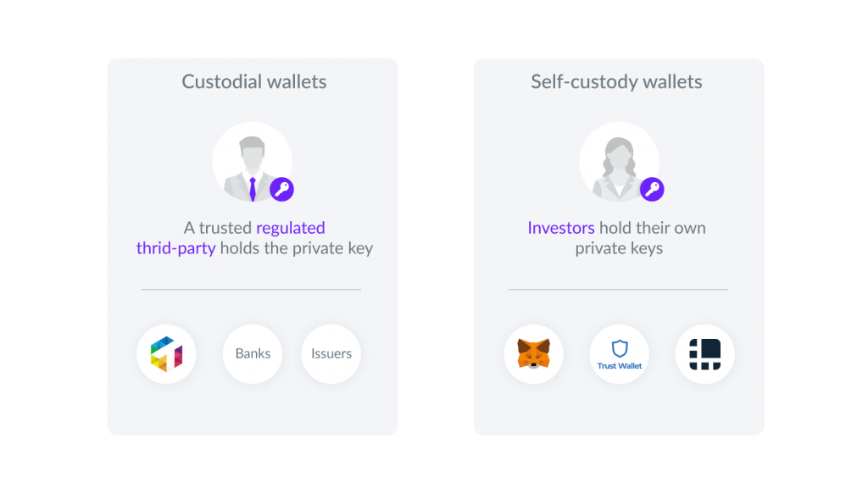The height and width of the screenshot is (488, 868).
Task: Click the purple 'thrid-party' text
Action: pos(176,248)
